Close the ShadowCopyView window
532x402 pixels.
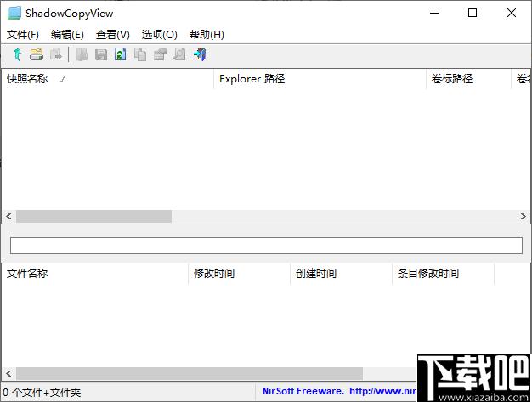512,13
